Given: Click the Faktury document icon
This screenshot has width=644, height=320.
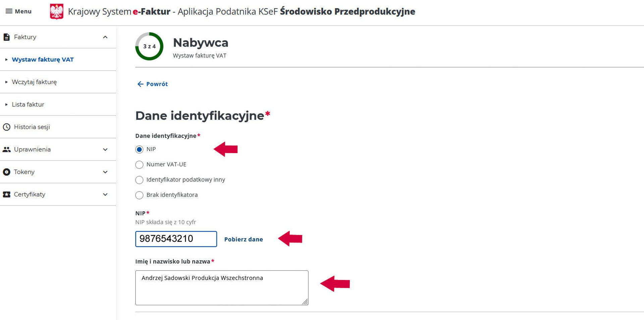Looking at the screenshot, I should click(x=6, y=37).
